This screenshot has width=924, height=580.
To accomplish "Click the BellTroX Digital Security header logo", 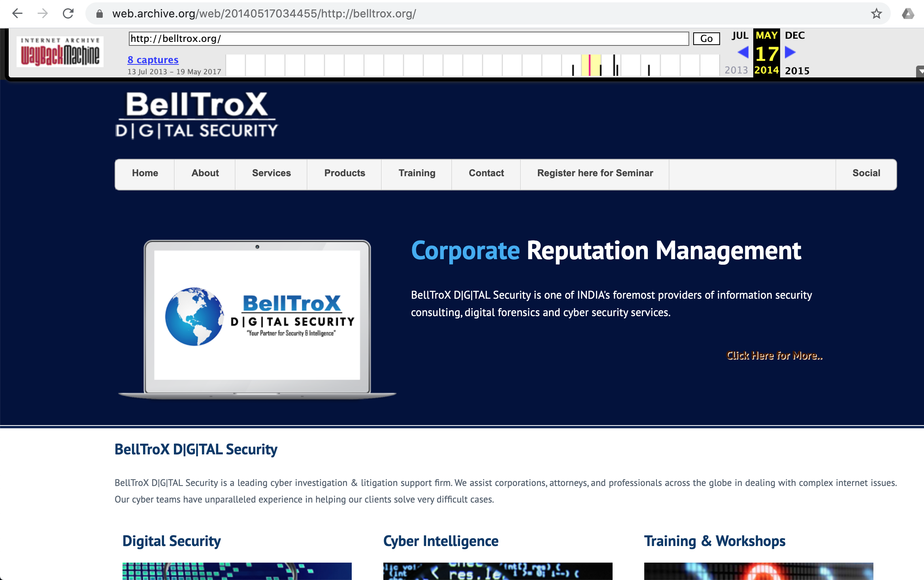I will tap(196, 115).
